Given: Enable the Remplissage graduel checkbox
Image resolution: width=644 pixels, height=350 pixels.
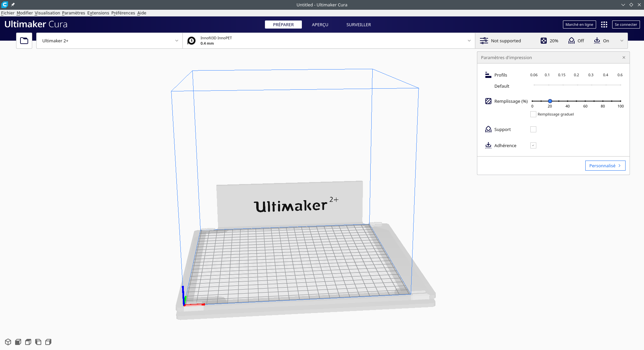Looking at the screenshot, I should (533, 114).
